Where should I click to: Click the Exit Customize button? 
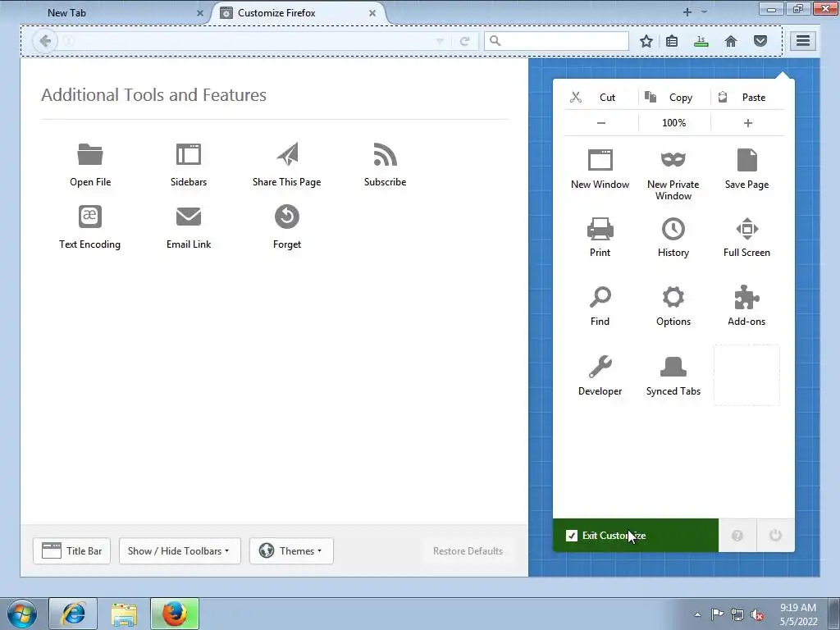pyautogui.click(x=636, y=535)
